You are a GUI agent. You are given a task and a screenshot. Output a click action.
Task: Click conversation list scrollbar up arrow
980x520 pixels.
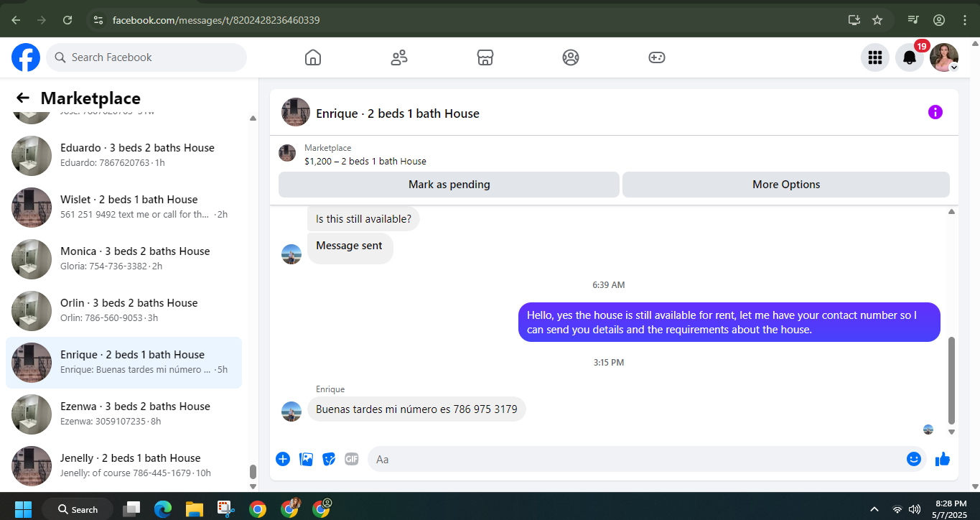pyautogui.click(x=253, y=118)
